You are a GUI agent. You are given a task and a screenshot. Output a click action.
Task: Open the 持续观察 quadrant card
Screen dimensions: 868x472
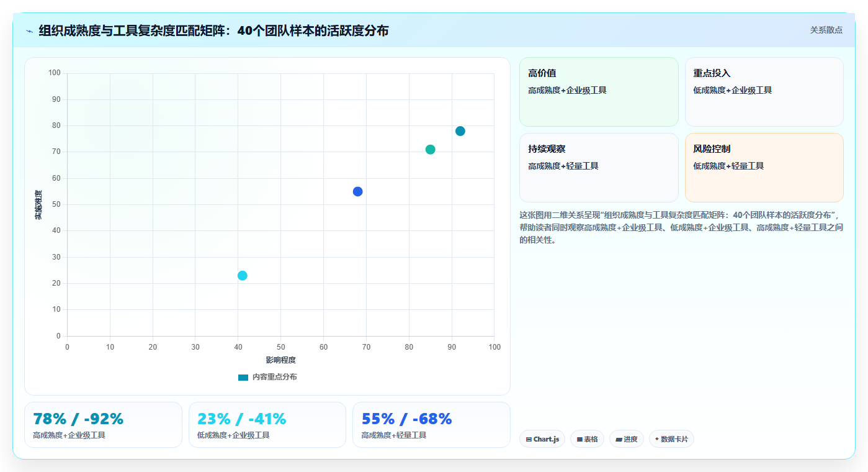(x=599, y=168)
